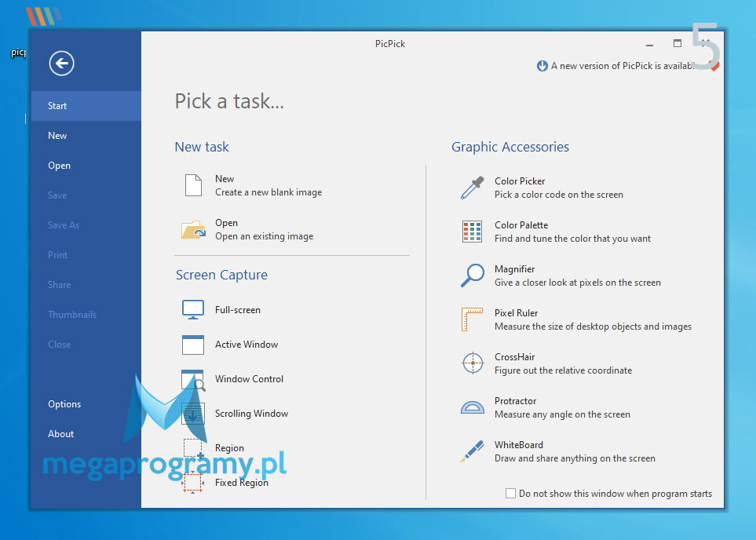Screen dimensions: 756x540
Task: Click the back arrow button
Action: coord(61,63)
